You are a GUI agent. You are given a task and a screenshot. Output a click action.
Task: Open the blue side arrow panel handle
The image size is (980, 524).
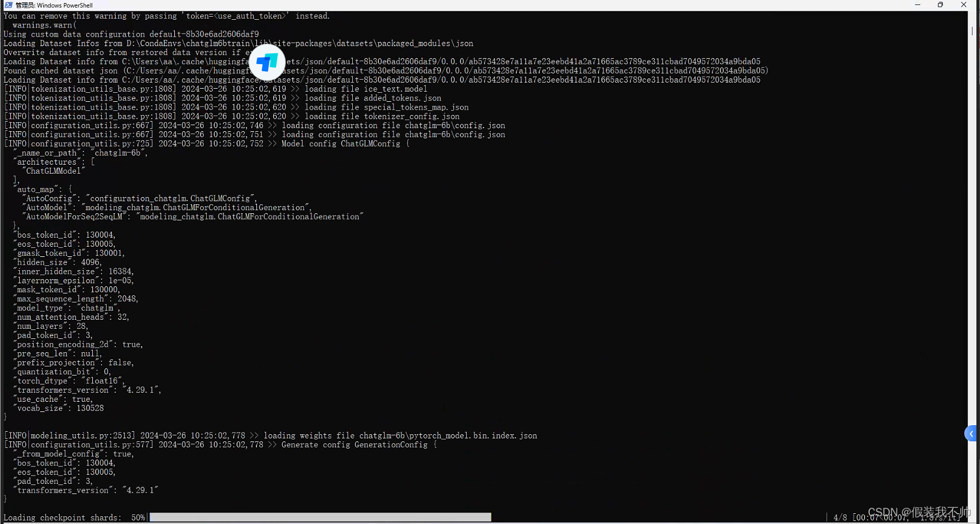click(971, 434)
